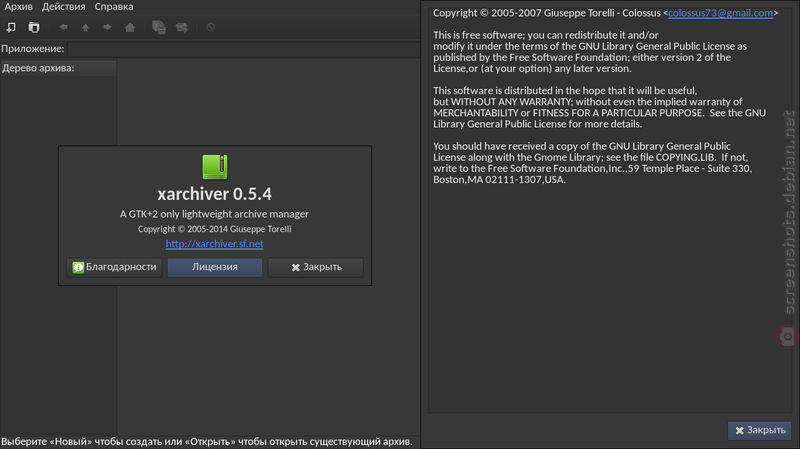Open the colossus73@gmail.com email link
This screenshot has height=449, width=800.
(720, 13)
